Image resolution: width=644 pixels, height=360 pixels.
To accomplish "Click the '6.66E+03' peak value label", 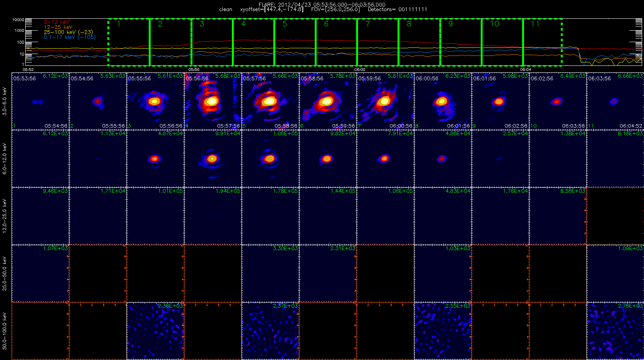I will [631, 76].
